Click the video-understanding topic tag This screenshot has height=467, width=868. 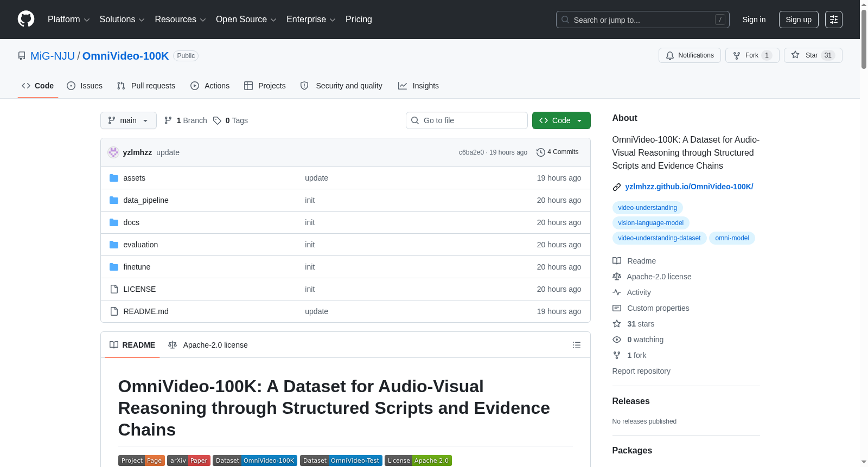(648, 208)
